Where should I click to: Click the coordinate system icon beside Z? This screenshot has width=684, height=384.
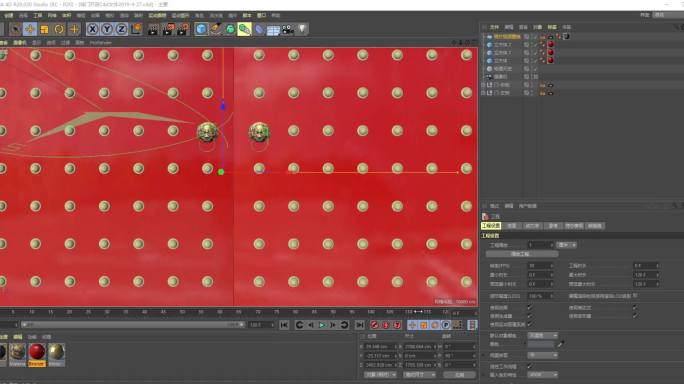[136, 29]
